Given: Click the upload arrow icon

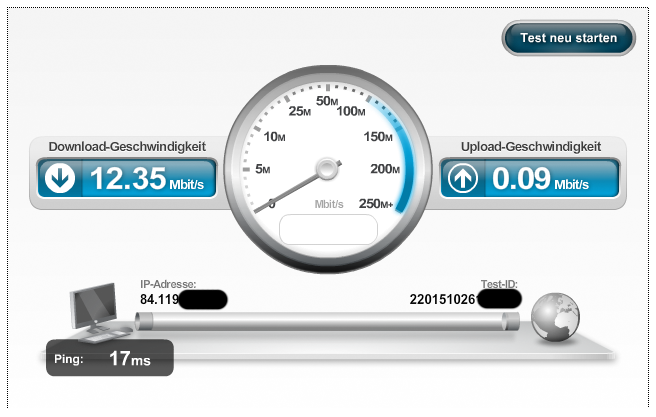Looking at the screenshot, I should click(x=463, y=178).
